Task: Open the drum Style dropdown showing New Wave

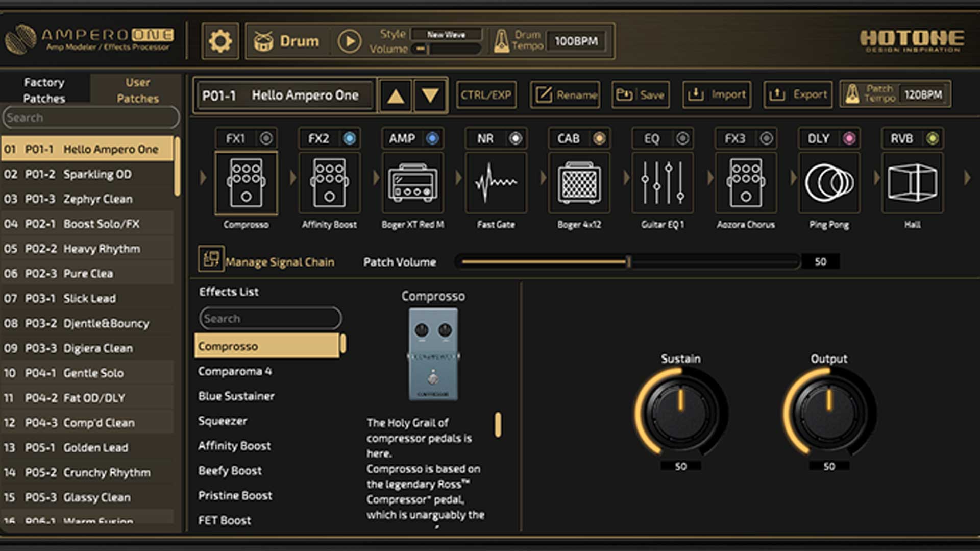Action: click(446, 35)
